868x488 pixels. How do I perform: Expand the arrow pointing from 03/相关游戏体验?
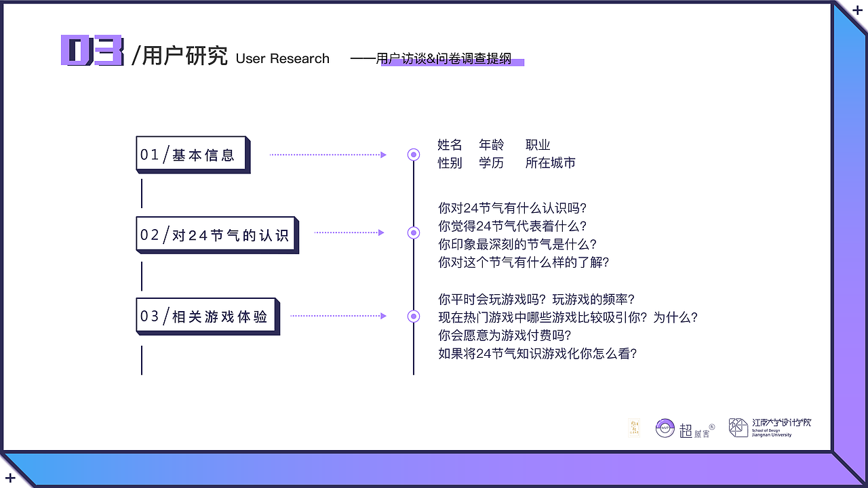pos(339,315)
